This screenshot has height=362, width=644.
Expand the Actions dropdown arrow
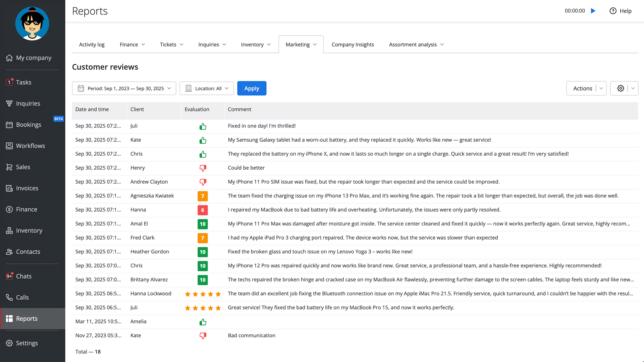point(601,88)
